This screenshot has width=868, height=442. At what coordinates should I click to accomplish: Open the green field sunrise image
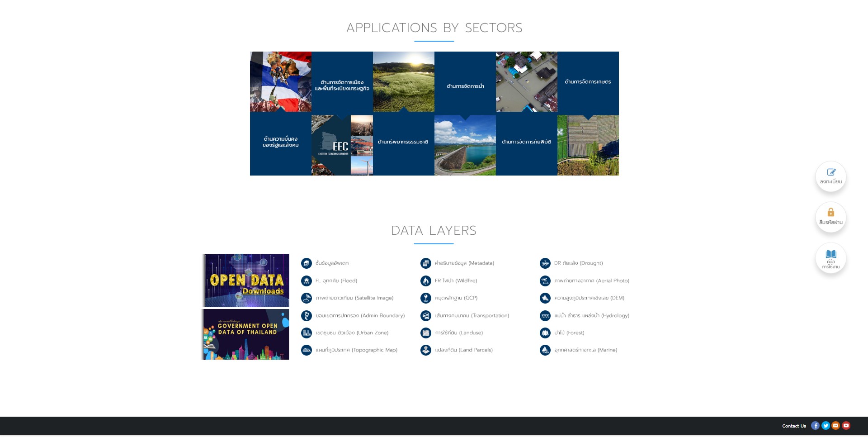404,82
